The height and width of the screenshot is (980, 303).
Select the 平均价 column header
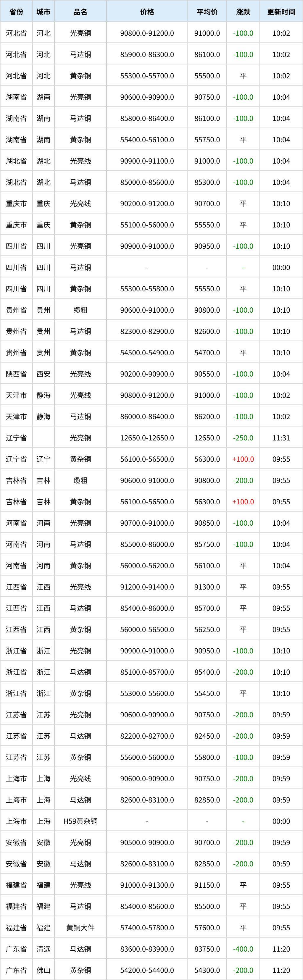(x=207, y=12)
